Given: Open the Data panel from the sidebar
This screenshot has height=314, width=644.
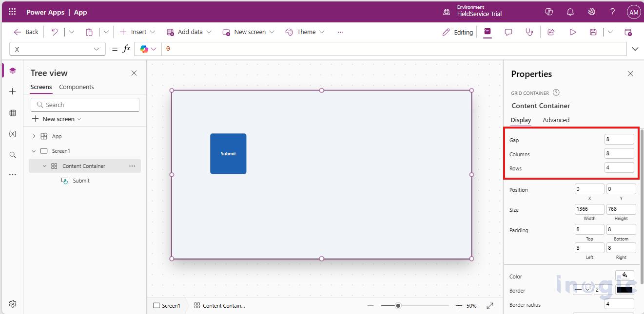Looking at the screenshot, I should [12, 112].
